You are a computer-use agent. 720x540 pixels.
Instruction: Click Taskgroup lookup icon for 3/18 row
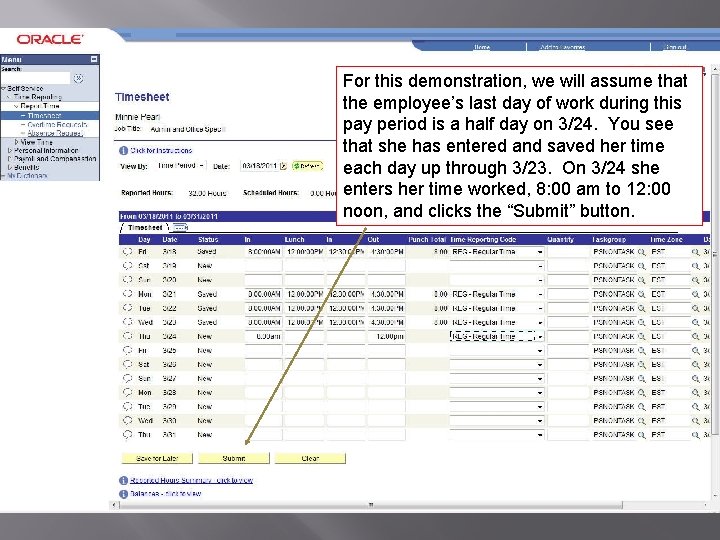pyautogui.click(x=641, y=252)
